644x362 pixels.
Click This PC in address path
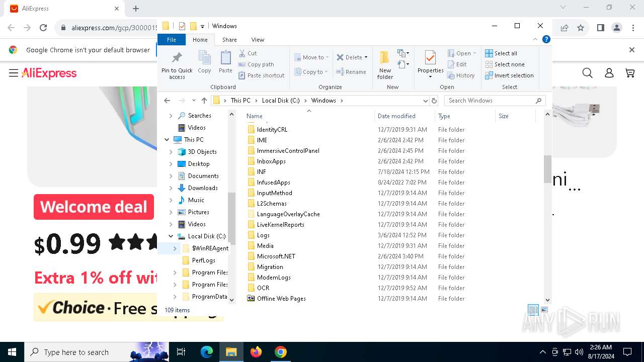(240, 101)
